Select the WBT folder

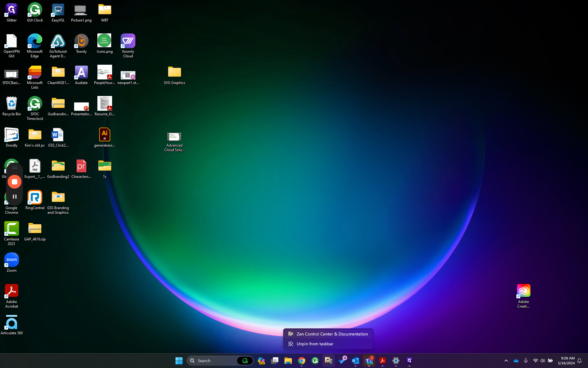pyautogui.click(x=105, y=13)
